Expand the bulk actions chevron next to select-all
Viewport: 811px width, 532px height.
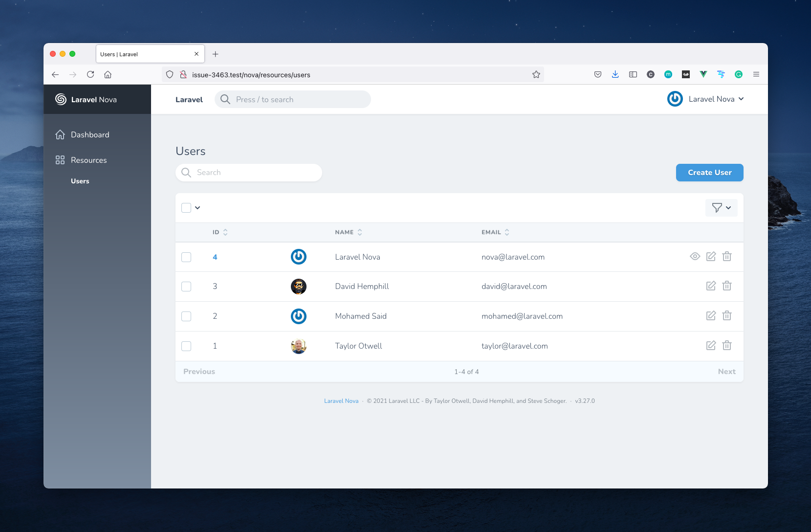tap(197, 207)
